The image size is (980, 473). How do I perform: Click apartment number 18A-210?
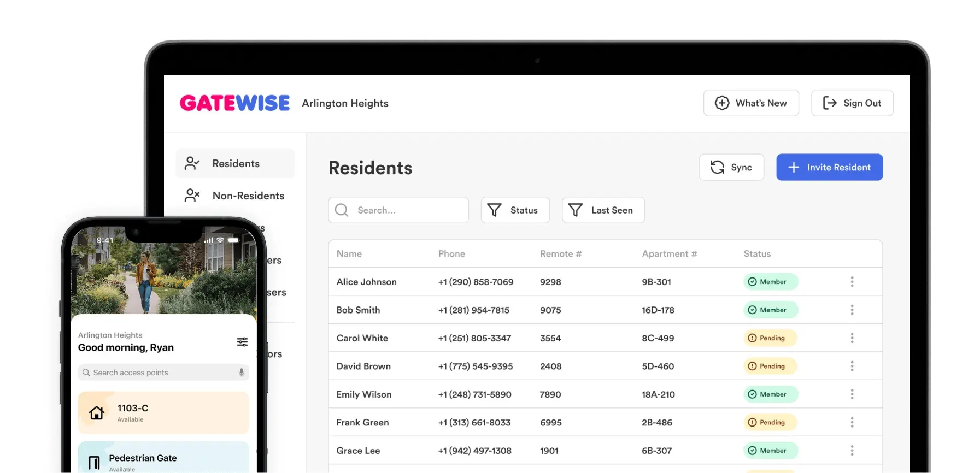pos(658,394)
